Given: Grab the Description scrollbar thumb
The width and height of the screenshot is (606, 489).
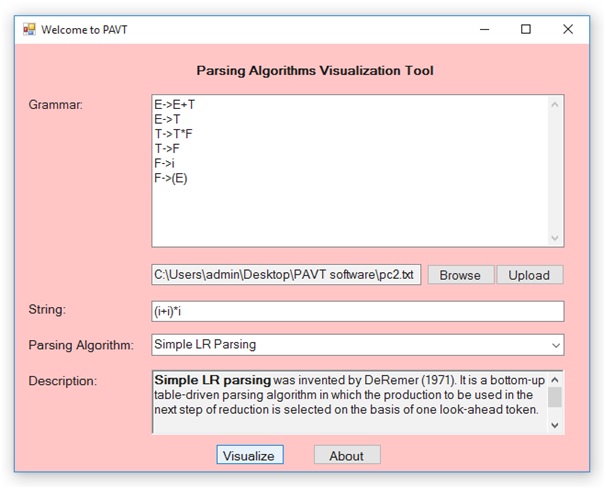Looking at the screenshot, I should tap(555, 397).
